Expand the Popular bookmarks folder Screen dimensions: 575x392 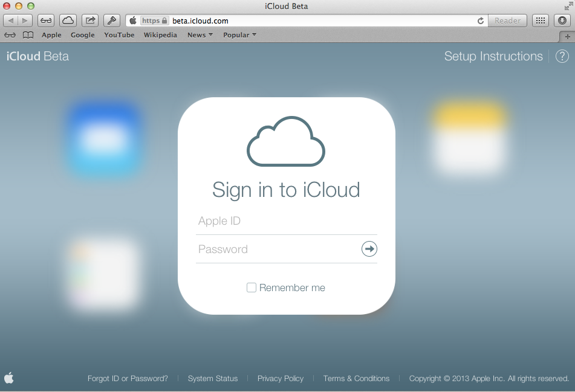[239, 35]
